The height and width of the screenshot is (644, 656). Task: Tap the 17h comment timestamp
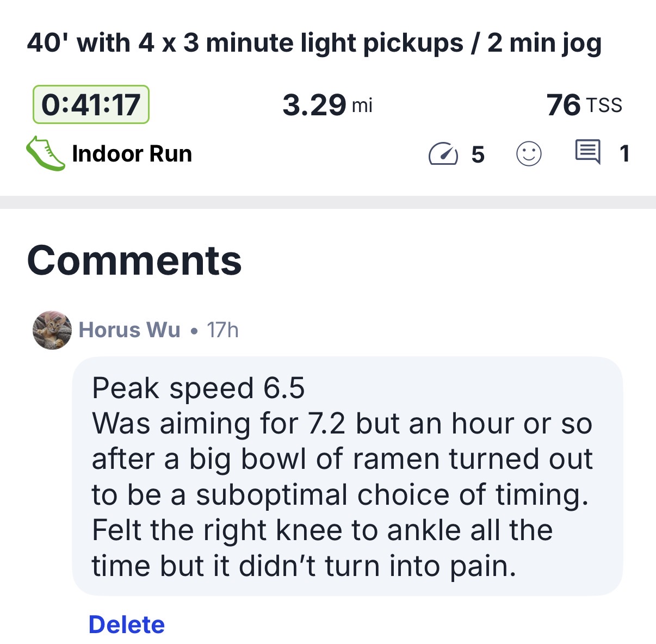coord(222,330)
